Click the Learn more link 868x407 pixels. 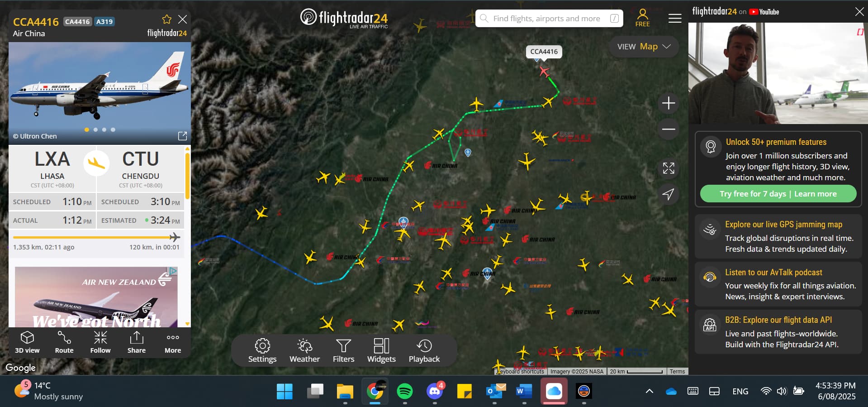(816, 194)
